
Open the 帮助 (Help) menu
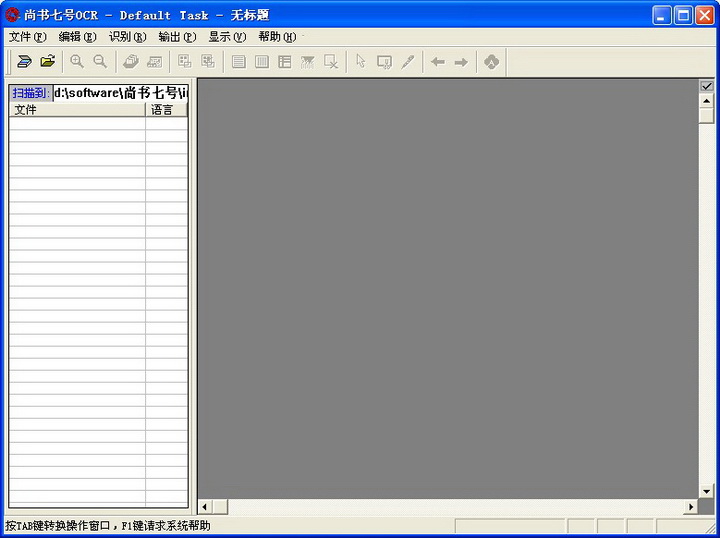(277, 37)
